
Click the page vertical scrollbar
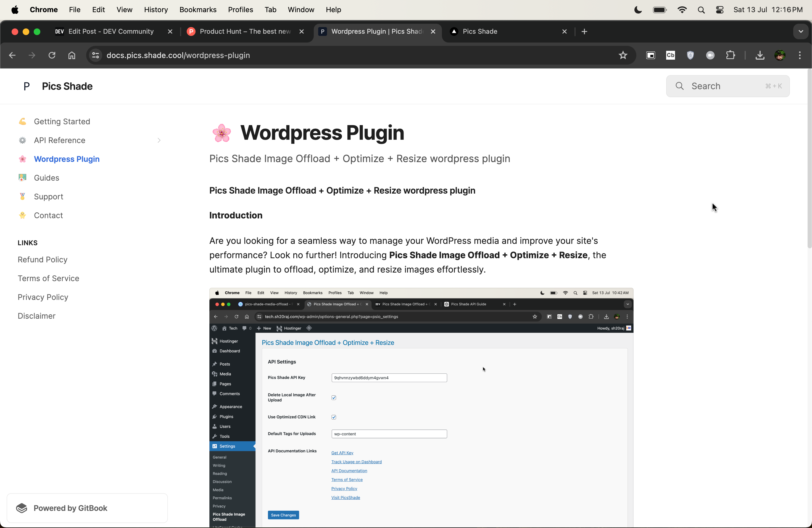(809, 159)
